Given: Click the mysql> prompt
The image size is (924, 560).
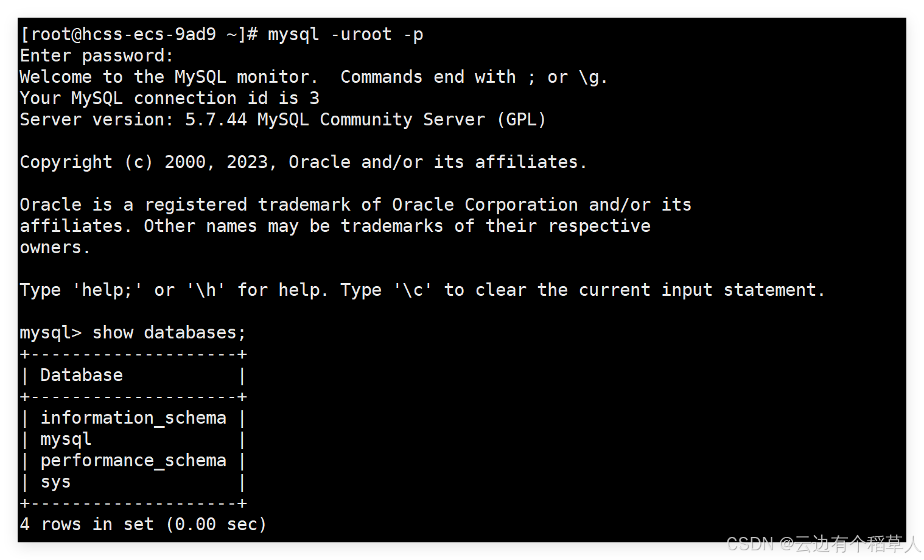Looking at the screenshot, I should click(x=51, y=334).
